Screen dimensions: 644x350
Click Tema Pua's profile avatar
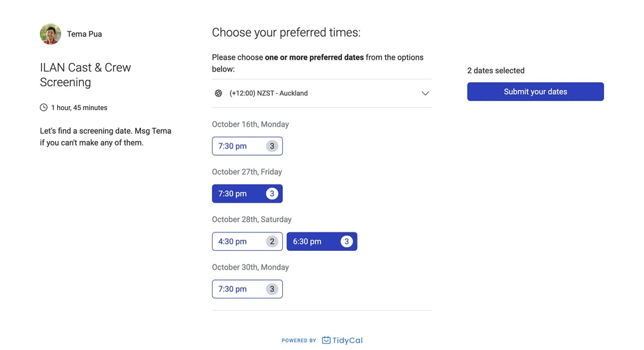[x=50, y=34]
